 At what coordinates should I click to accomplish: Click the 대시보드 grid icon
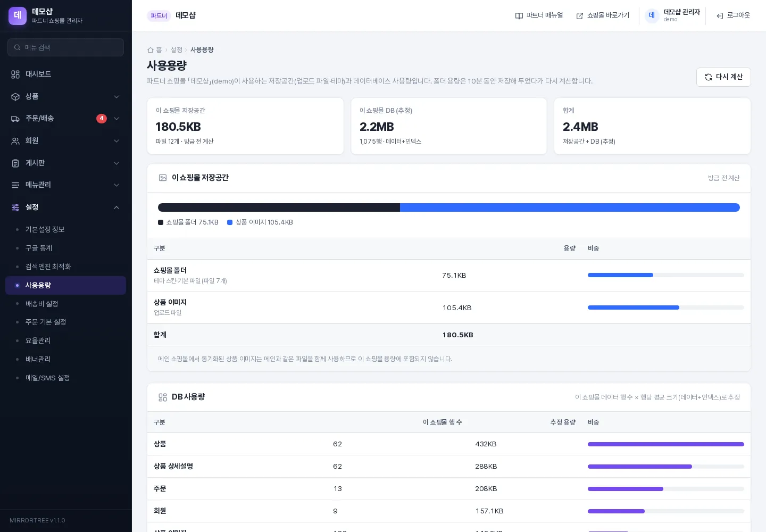point(15,74)
